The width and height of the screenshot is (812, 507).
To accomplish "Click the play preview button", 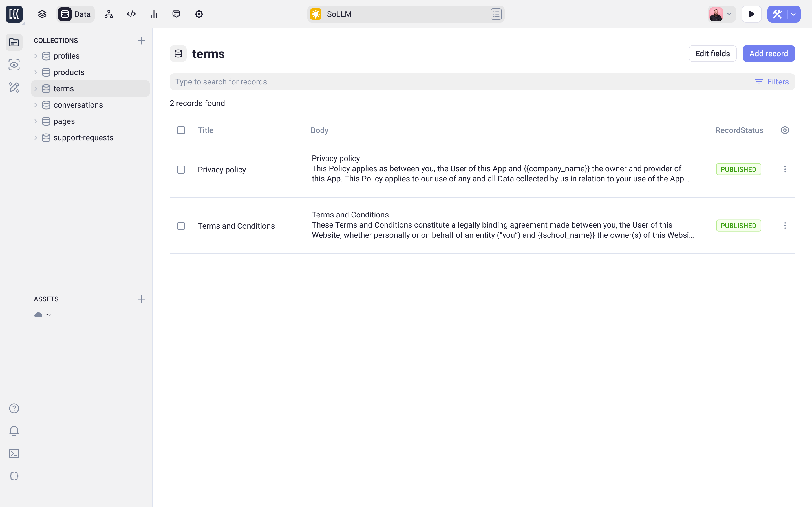I will (751, 14).
